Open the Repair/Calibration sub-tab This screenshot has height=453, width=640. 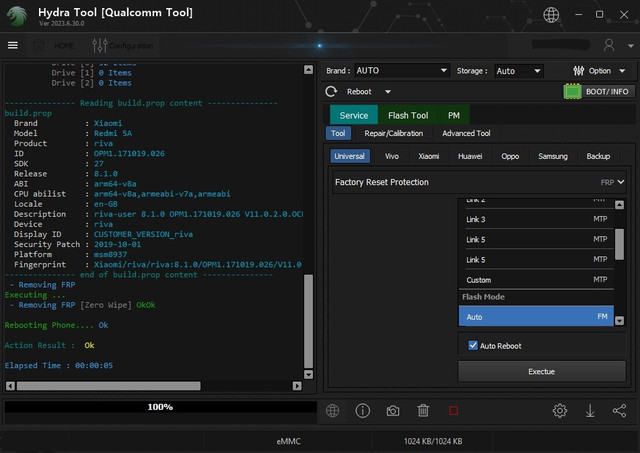(393, 133)
